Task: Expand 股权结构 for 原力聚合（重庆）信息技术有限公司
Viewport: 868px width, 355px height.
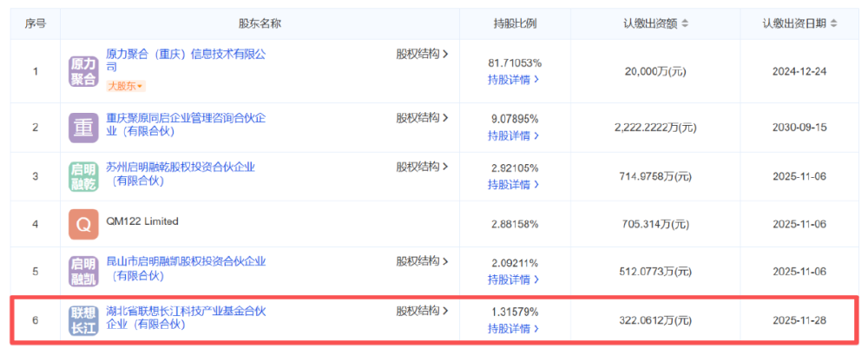Action: point(422,54)
